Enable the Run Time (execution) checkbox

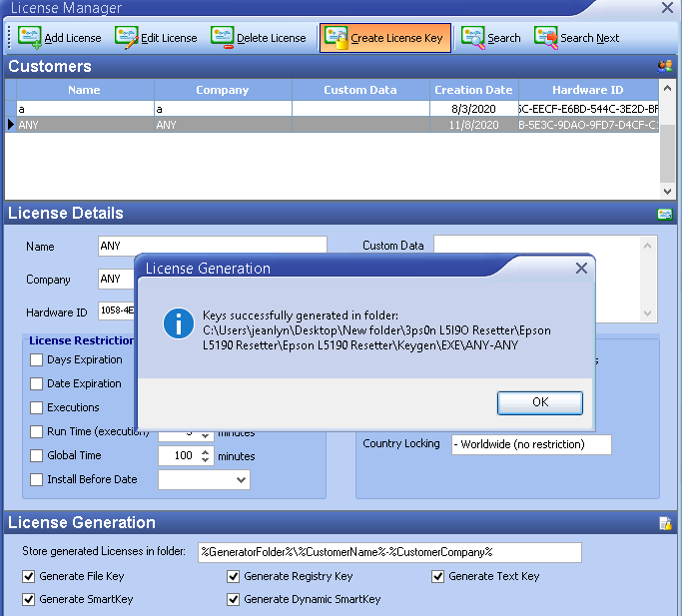click(37, 431)
